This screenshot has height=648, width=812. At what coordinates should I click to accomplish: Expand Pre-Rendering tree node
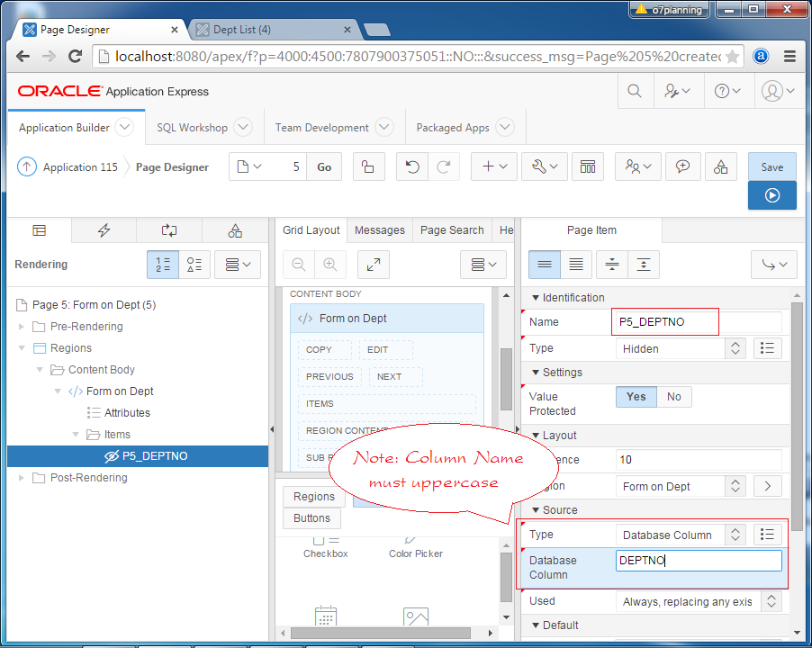point(22,327)
